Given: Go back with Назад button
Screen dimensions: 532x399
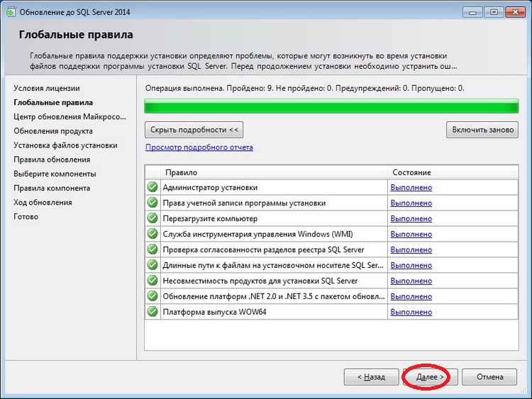Looking at the screenshot, I should (x=371, y=377).
